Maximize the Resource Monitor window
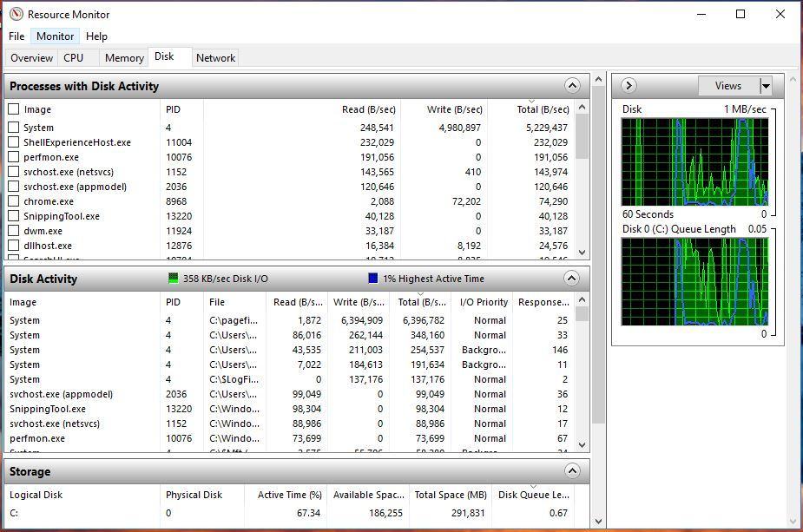This screenshot has width=803, height=532. [x=740, y=14]
